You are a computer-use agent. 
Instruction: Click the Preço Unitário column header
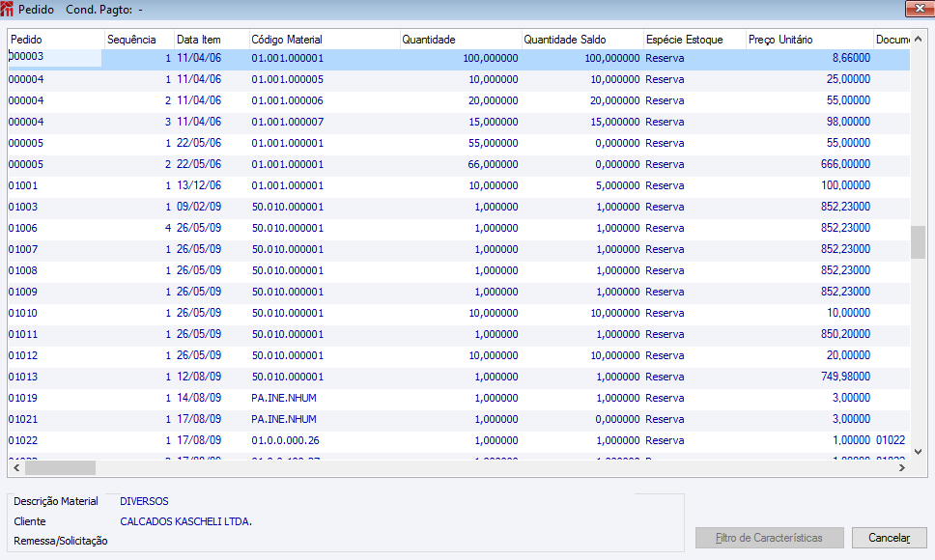point(809,40)
